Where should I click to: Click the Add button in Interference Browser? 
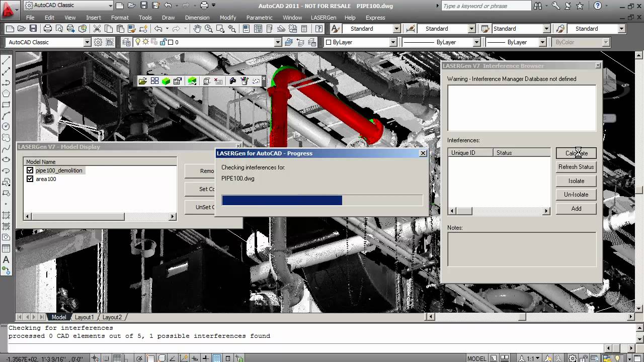coord(576,209)
